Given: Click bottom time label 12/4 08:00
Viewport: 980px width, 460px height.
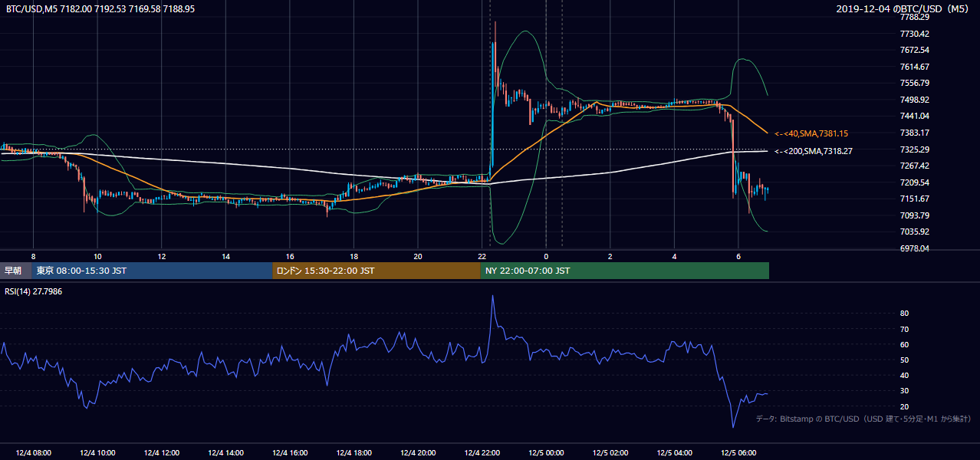Looking at the screenshot, I should [x=33, y=453].
